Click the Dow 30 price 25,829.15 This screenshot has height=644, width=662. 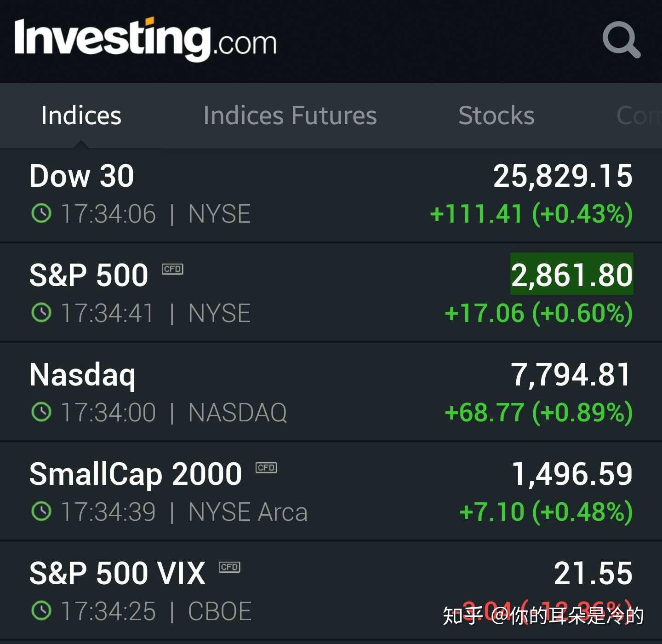coord(563,176)
